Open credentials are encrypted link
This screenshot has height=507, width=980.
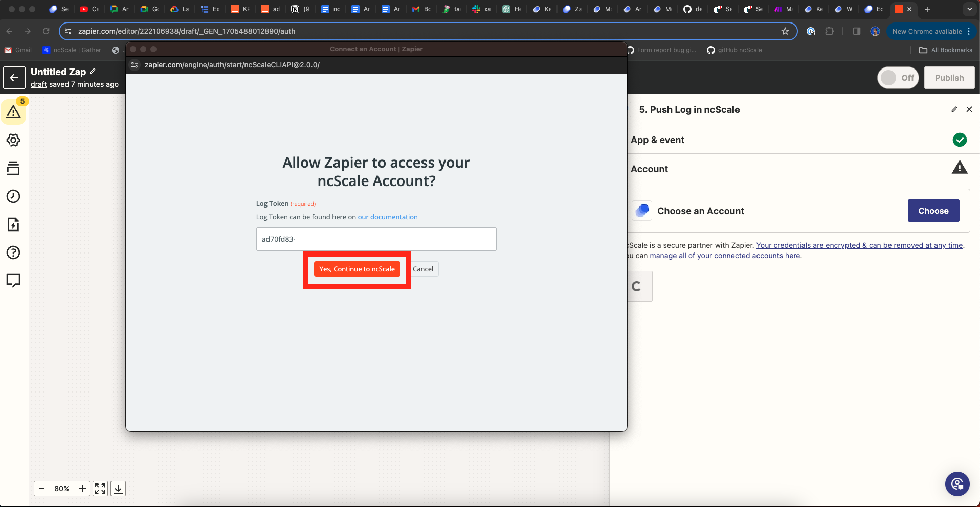click(859, 245)
